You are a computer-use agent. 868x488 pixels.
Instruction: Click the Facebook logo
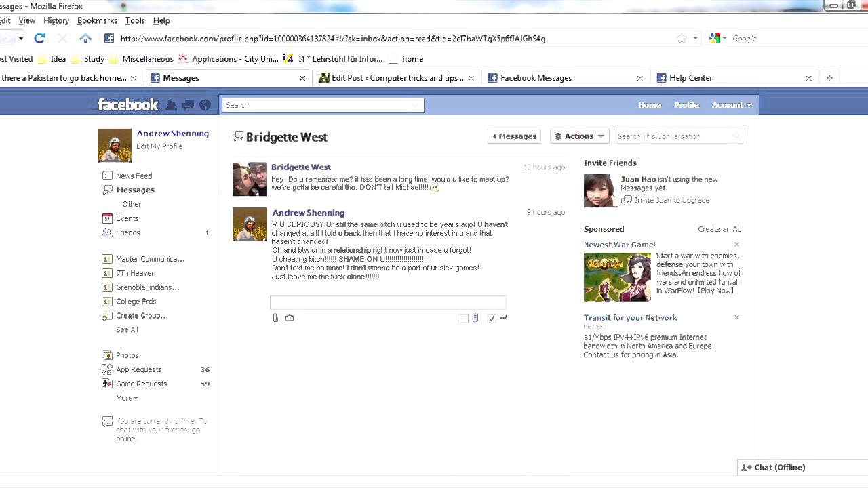(x=127, y=104)
